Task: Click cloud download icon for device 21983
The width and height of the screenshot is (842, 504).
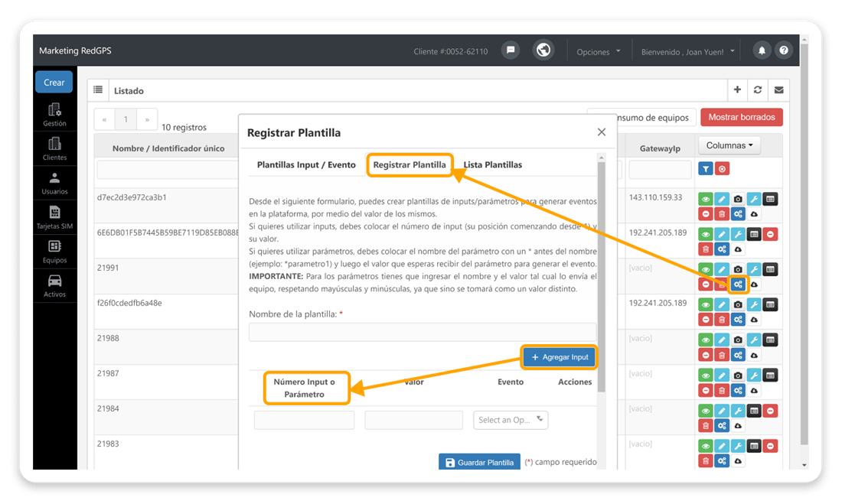Action: pyautogui.click(x=738, y=461)
